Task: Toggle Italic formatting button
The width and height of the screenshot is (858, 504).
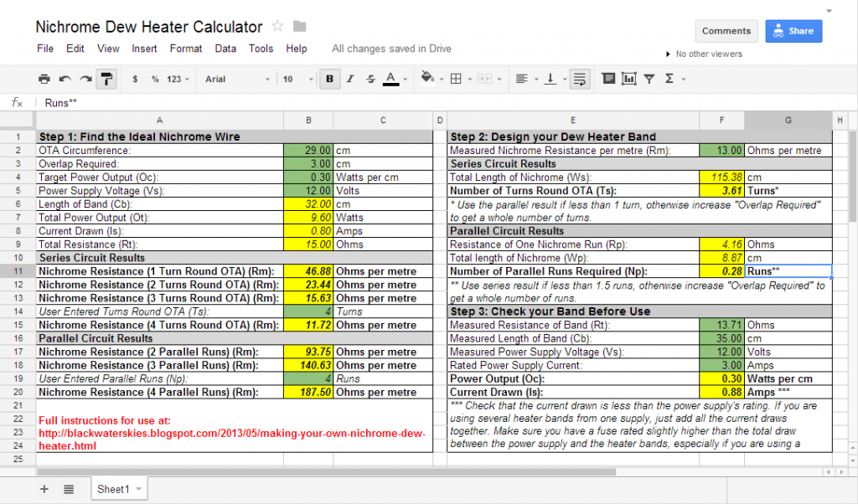Action: pyautogui.click(x=350, y=80)
